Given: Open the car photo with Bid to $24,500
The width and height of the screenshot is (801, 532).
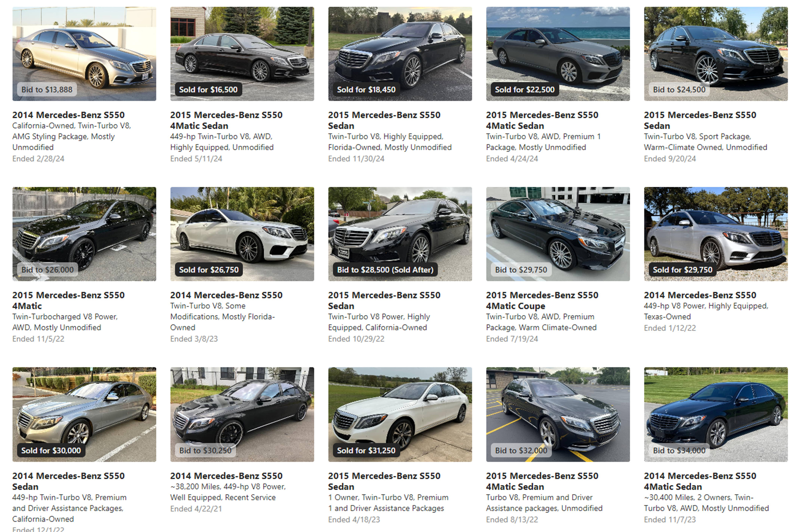Looking at the screenshot, I should [716, 54].
